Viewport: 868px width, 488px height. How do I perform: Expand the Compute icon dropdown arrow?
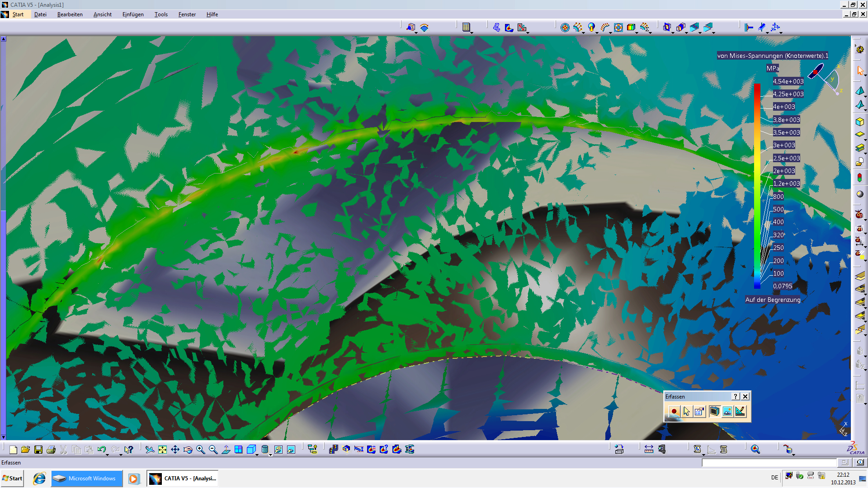472,33
